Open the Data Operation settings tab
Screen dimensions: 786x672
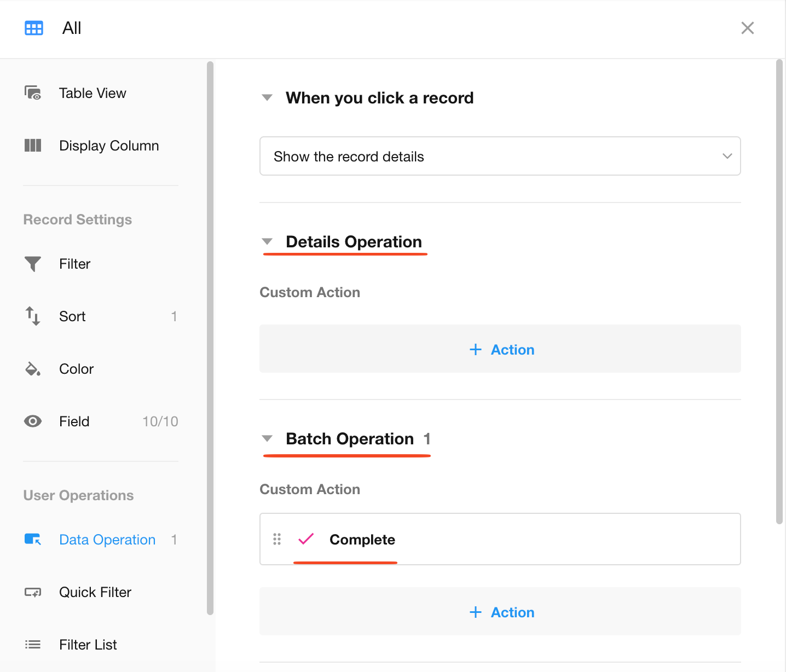click(x=107, y=540)
